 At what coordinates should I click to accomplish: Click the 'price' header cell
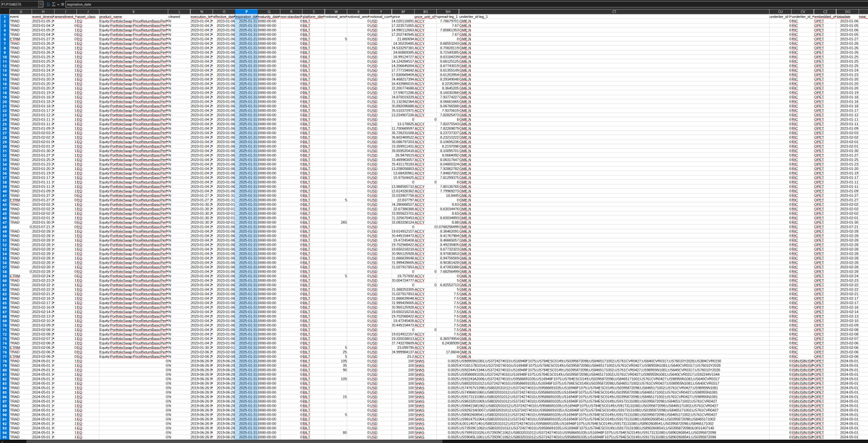(403, 17)
